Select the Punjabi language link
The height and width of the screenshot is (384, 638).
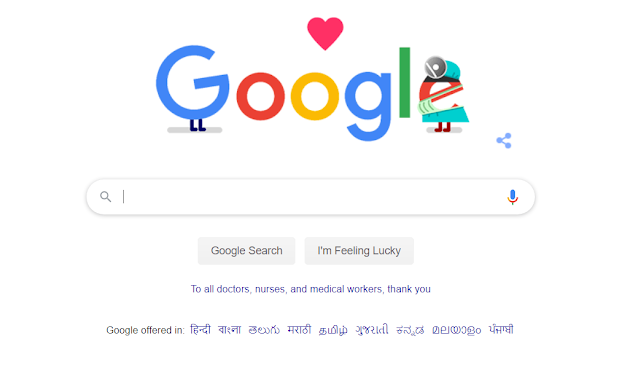point(501,329)
